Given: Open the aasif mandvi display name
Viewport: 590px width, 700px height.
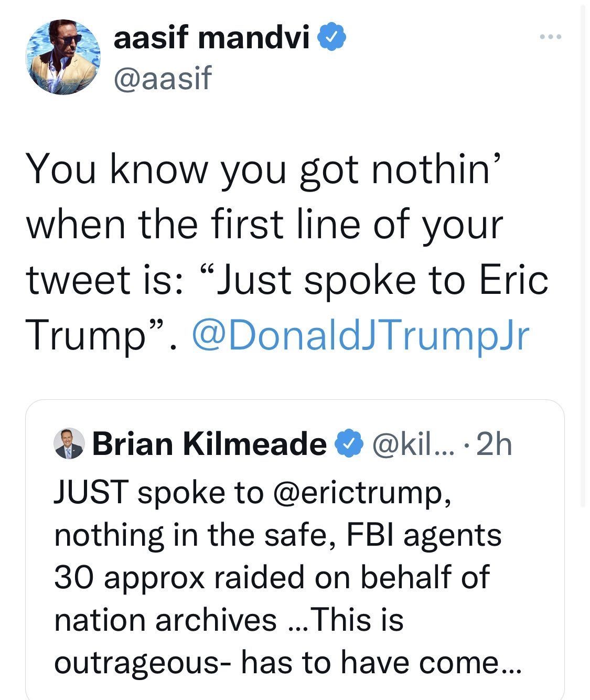Looking at the screenshot, I should [x=211, y=38].
